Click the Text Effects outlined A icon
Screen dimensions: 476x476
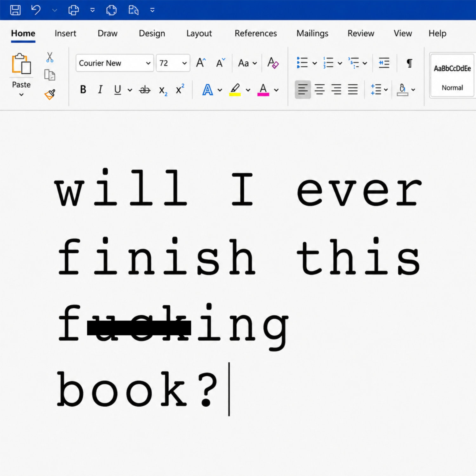tap(207, 90)
